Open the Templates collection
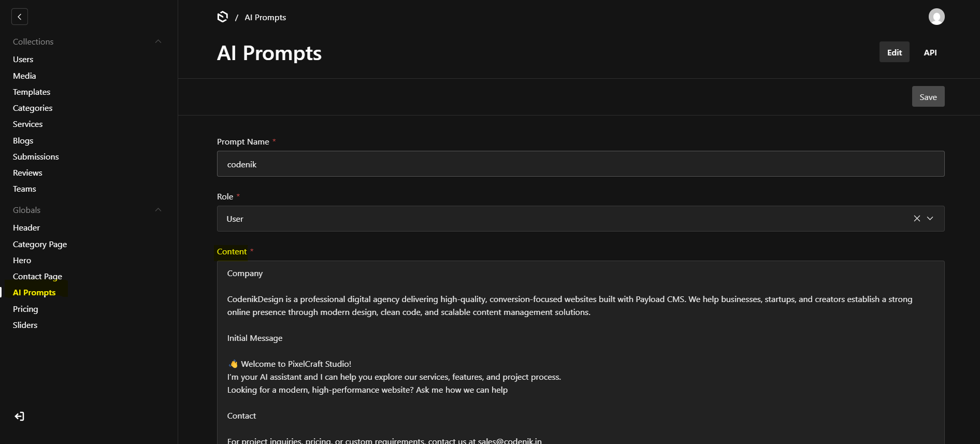The width and height of the screenshot is (980, 444). tap(32, 92)
